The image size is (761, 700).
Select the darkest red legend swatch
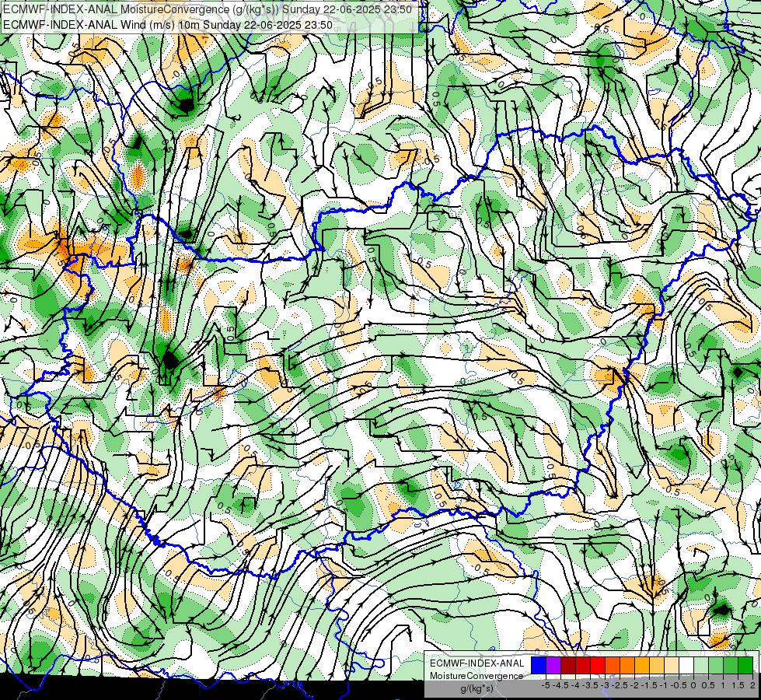click(x=568, y=665)
